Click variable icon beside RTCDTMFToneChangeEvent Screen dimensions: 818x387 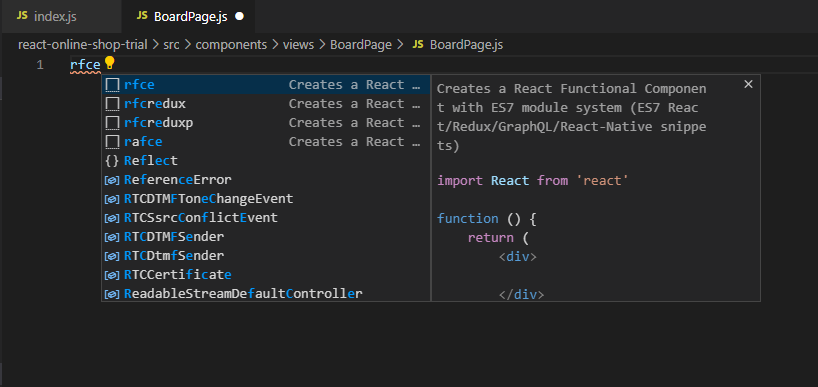(x=112, y=199)
